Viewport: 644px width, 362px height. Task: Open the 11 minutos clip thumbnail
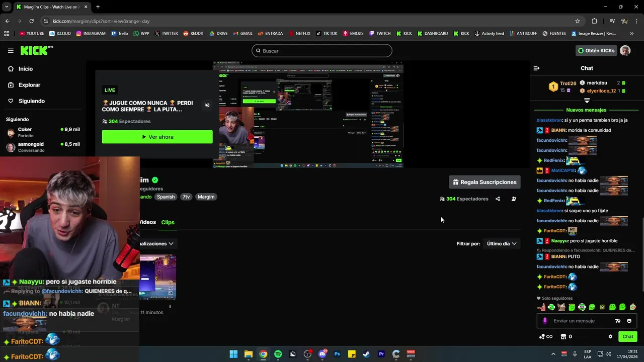click(x=157, y=277)
